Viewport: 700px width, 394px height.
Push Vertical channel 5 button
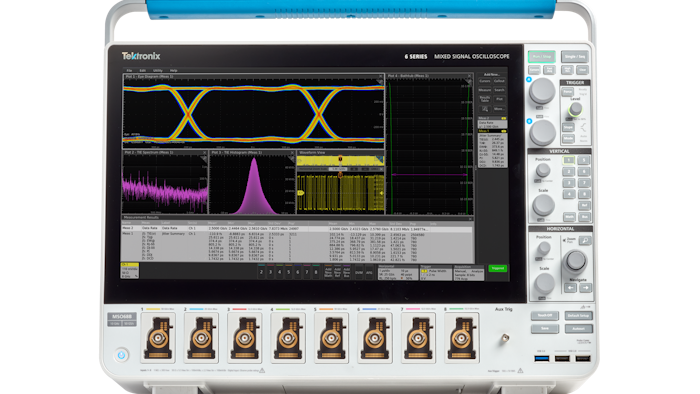[x=583, y=160]
